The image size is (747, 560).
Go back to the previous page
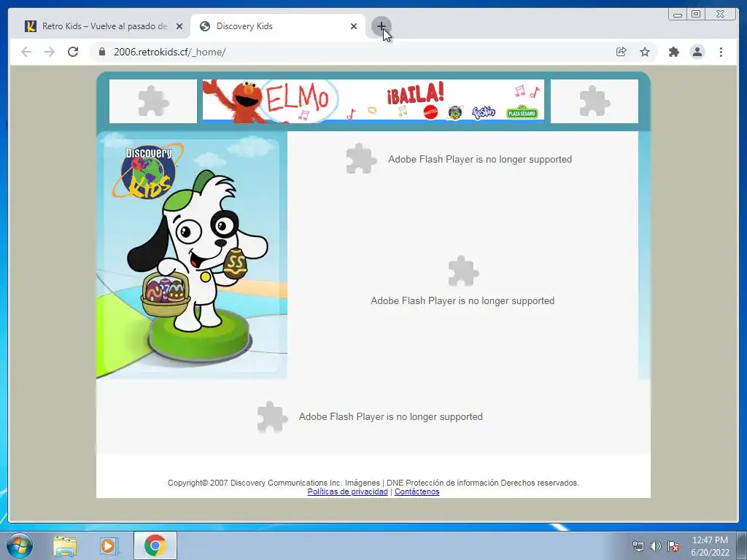[x=26, y=52]
